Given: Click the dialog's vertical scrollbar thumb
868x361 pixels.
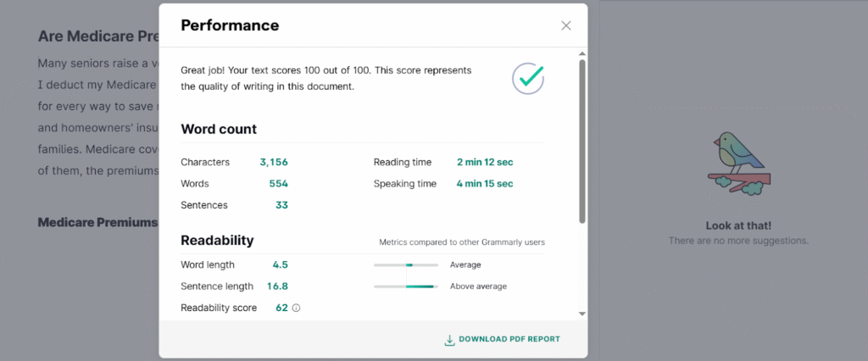Looking at the screenshot, I should pos(581,142).
